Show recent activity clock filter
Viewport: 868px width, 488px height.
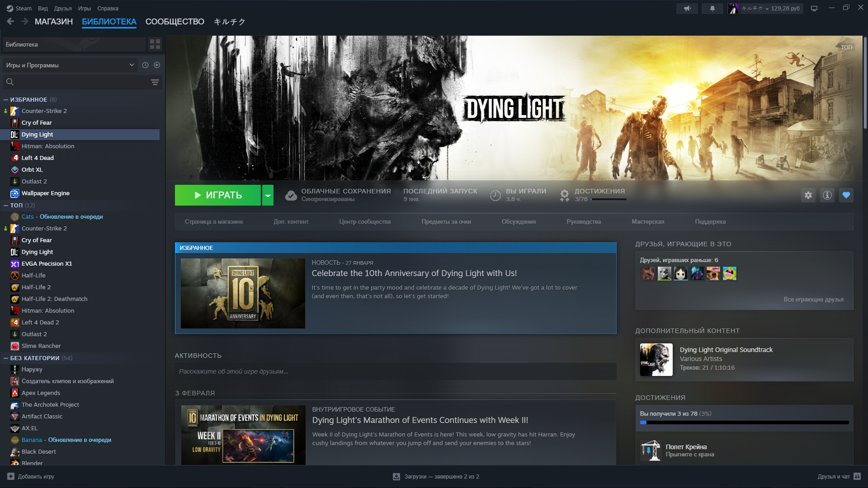tap(145, 65)
